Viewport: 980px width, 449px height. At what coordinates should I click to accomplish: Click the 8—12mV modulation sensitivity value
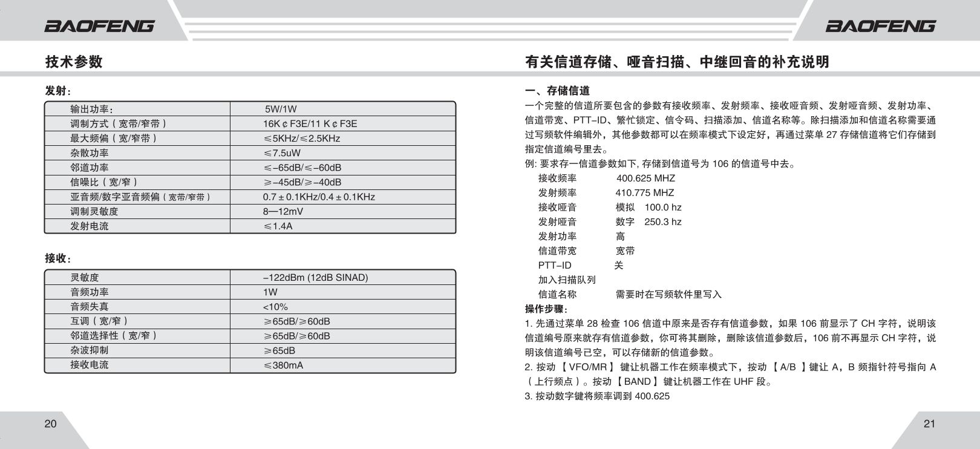pos(283,212)
